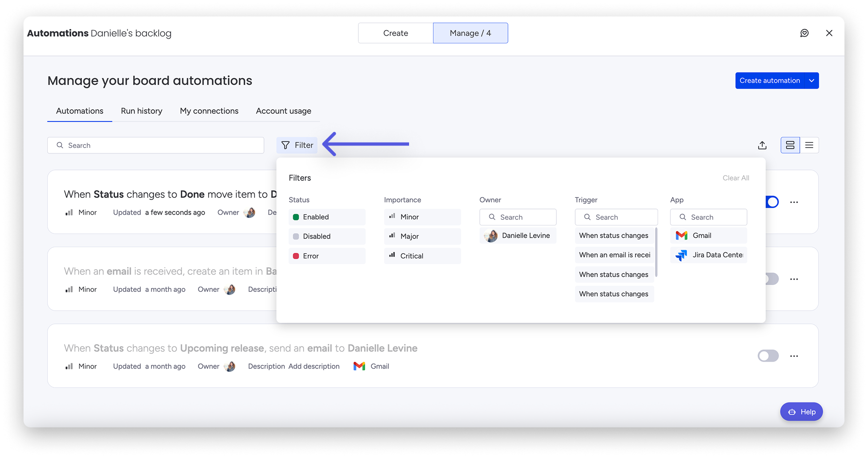Filter by Jira Data Center app
Screen dimensions: 868x458
point(708,255)
